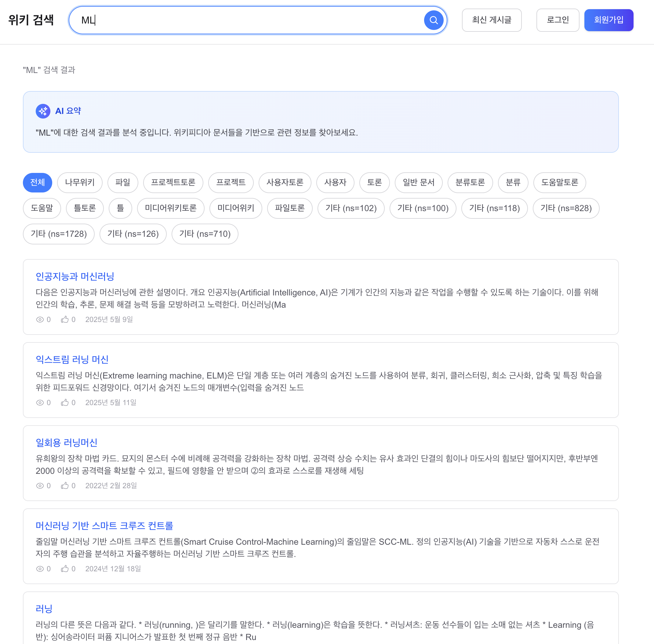Screen dimensions: 654x644
Task: Like the 인공지능과 머신러닝 article
Action: coord(65,319)
